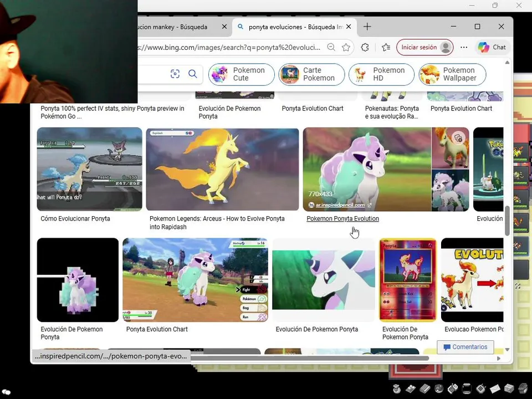Screen dimensions: 532x399
Task: Filter by Pokemon Wallpaper chip
Action: coord(452,74)
